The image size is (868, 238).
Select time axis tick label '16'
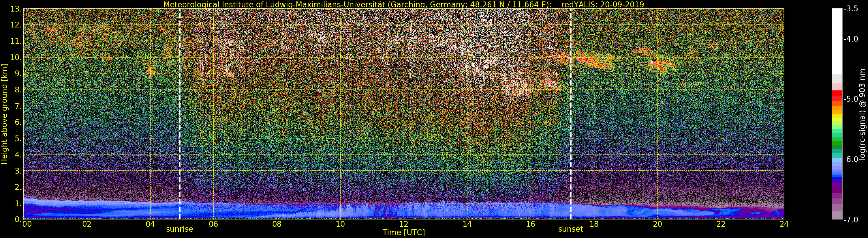click(x=530, y=224)
